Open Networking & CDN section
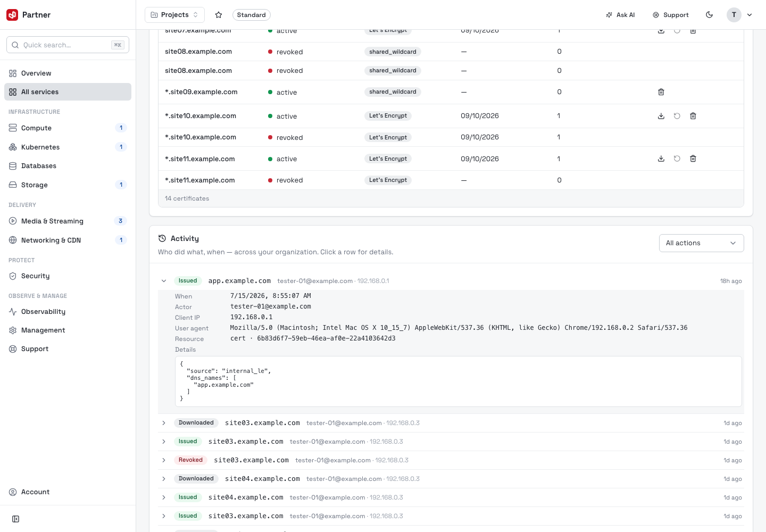766x532 pixels. coord(68,240)
